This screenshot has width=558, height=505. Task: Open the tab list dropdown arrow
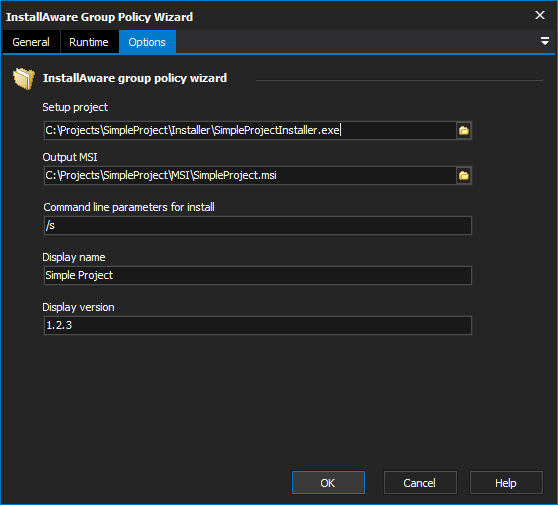[544, 41]
